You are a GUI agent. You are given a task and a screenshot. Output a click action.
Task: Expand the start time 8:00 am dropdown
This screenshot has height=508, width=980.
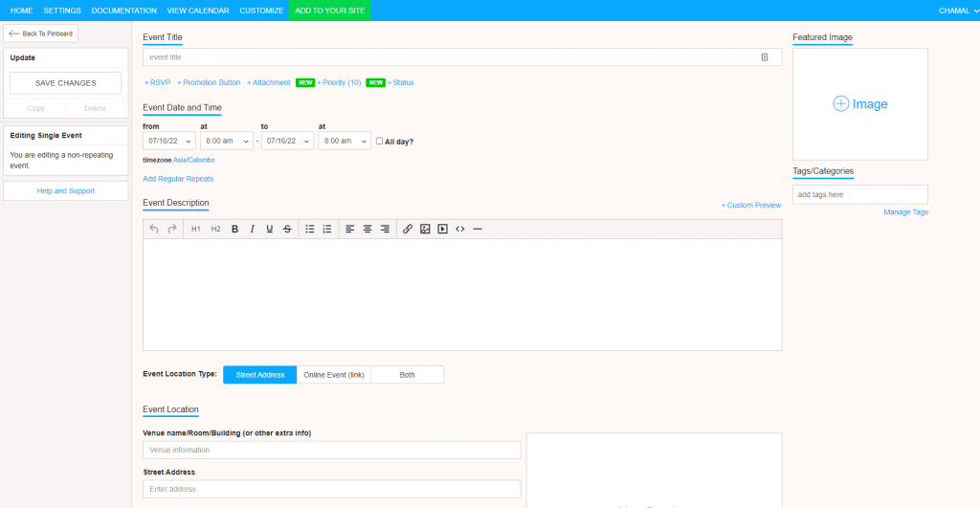tap(226, 141)
